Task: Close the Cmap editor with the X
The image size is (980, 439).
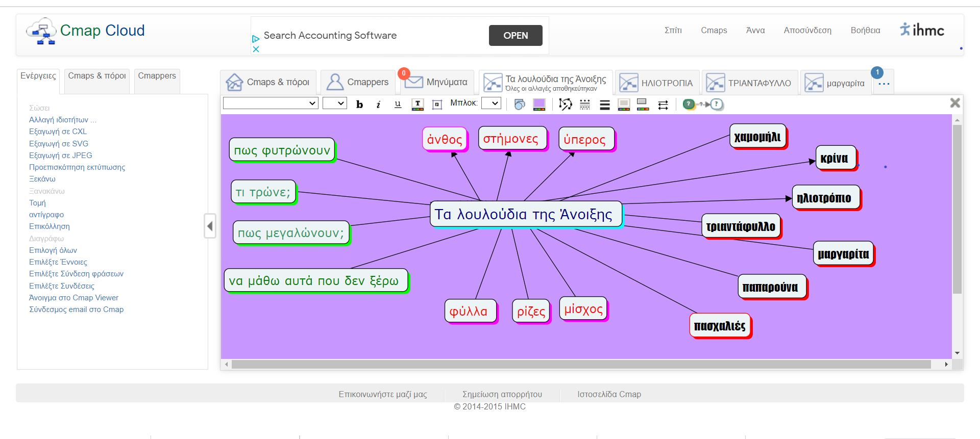Action: pyautogui.click(x=955, y=102)
